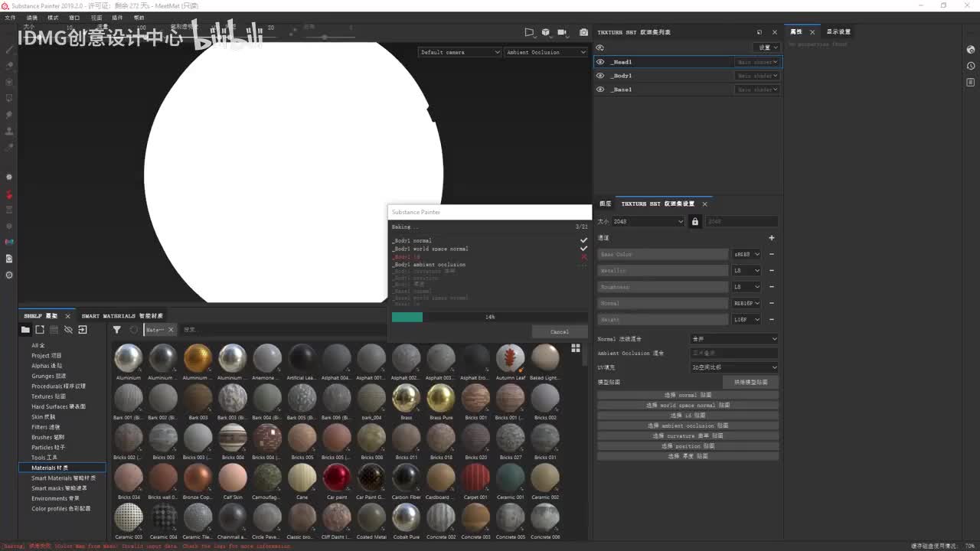Screen dimensions: 980x551
Task: Open the Ambient Occlusion viewport mode dropdown
Action: (546, 52)
